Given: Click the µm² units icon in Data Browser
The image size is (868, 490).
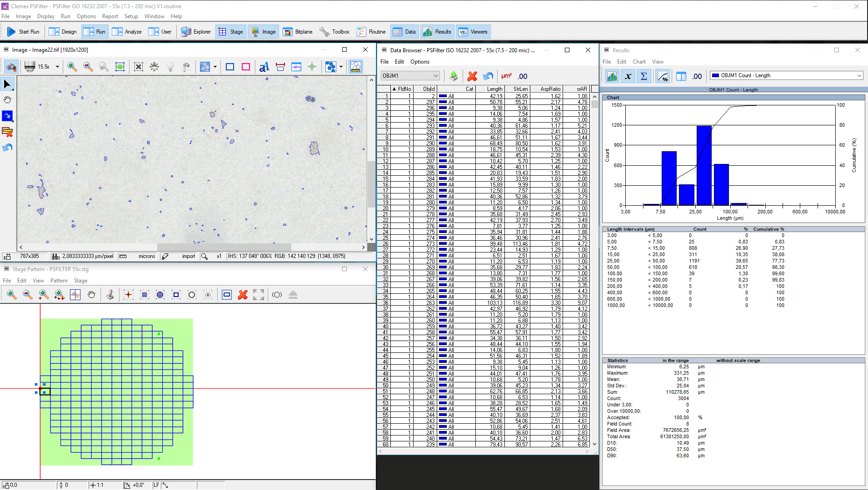Looking at the screenshot, I should point(506,76).
